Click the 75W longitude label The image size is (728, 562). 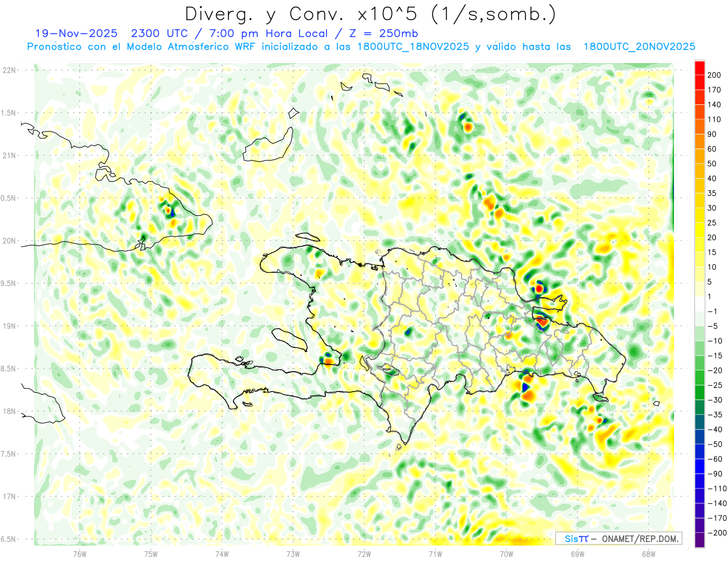(x=151, y=554)
